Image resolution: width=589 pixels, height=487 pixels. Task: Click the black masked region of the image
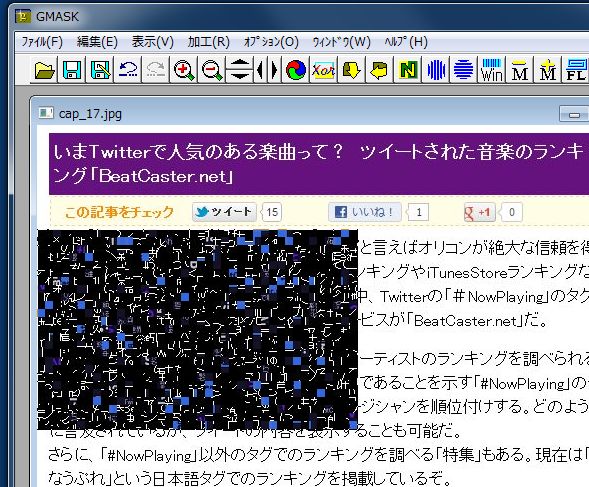(x=198, y=330)
